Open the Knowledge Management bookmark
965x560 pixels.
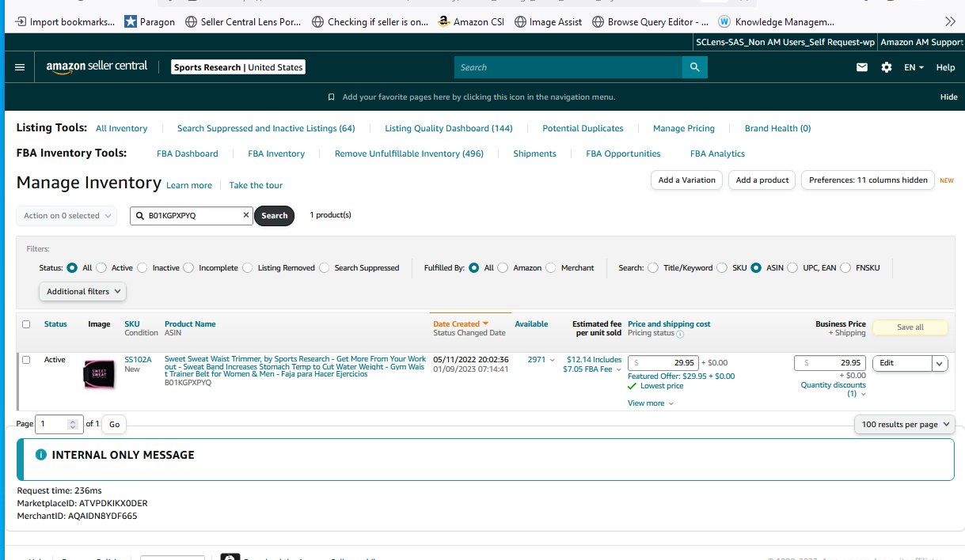tap(777, 21)
